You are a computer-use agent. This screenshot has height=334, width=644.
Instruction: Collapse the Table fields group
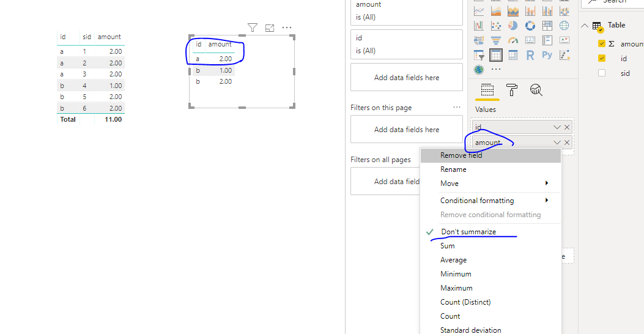coord(585,26)
